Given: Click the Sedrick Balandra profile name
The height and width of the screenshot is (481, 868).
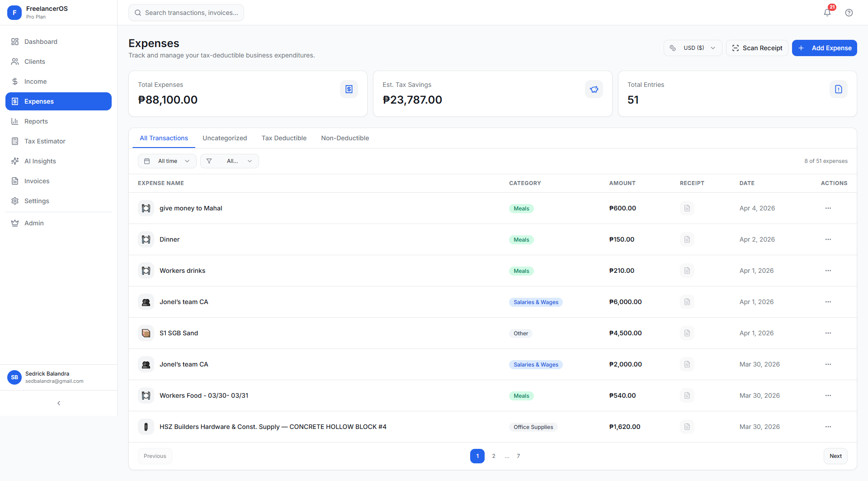Looking at the screenshot, I should tap(47, 374).
